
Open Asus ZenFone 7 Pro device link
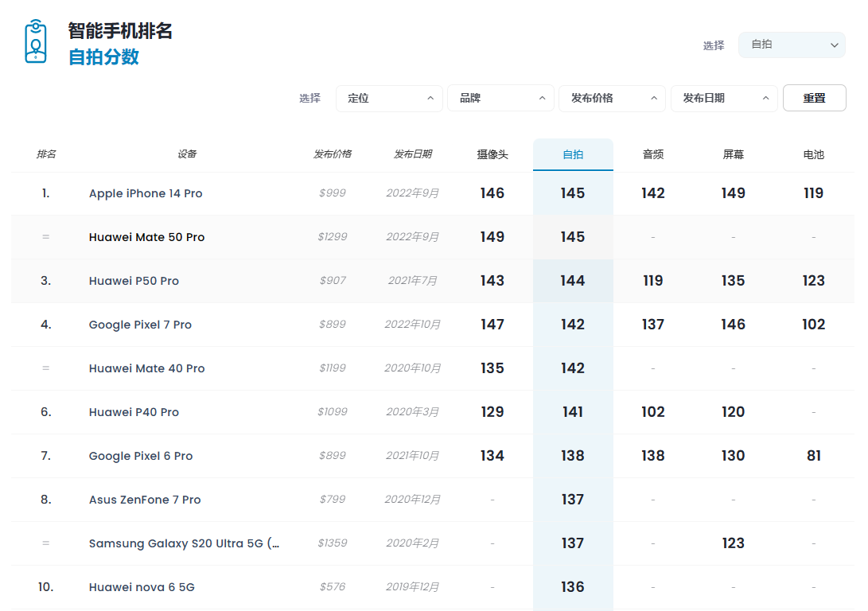[x=145, y=499]
